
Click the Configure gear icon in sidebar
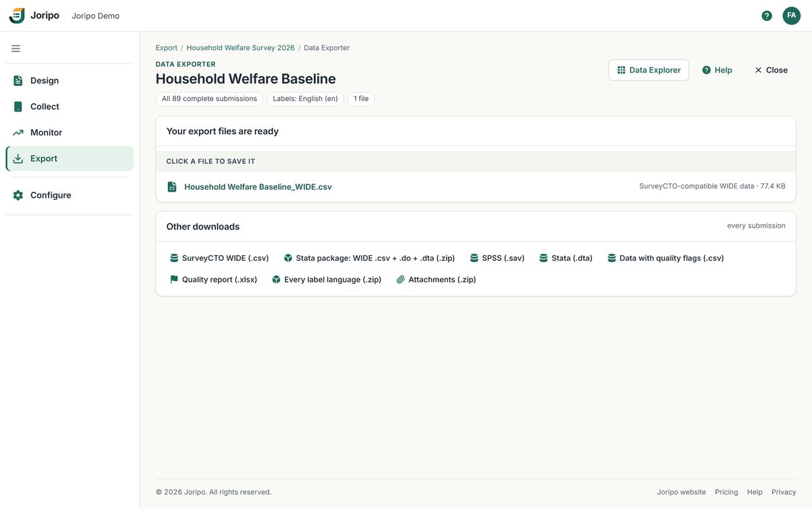pyautogui.click(x=18, y=195)
